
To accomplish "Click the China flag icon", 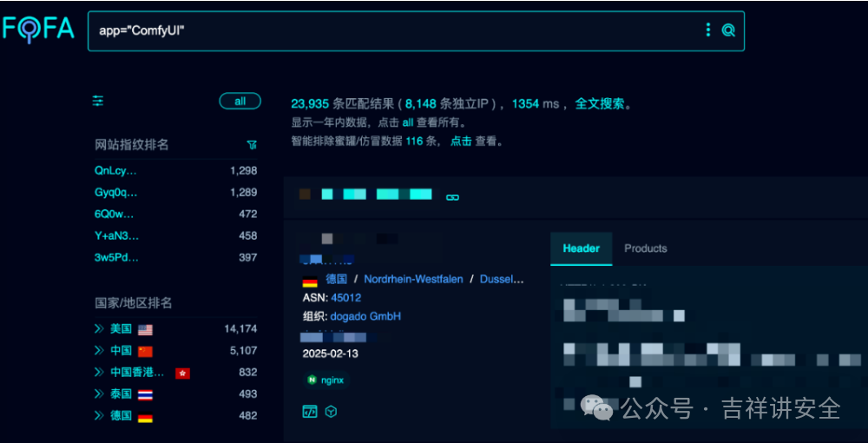I will [x=145, y=352].
